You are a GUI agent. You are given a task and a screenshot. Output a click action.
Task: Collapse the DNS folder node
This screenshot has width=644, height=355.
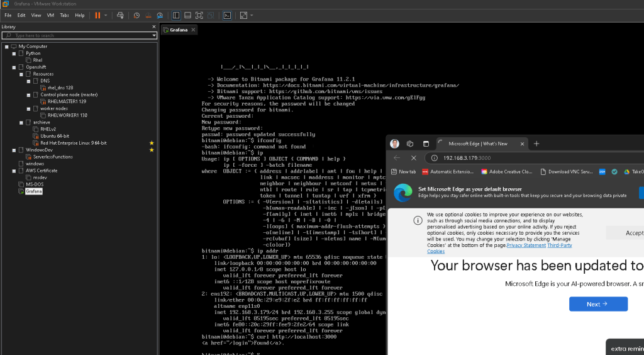coord(29,81)
